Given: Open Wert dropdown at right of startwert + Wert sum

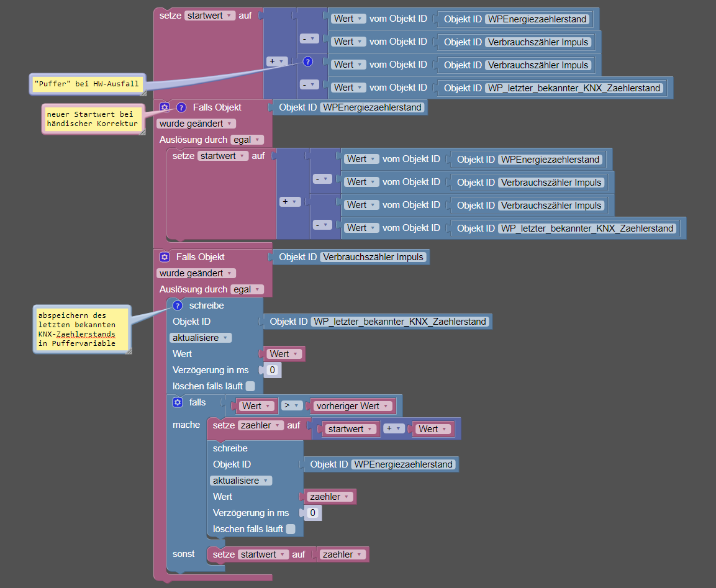Looking at the screenshot, I should (433, 429).
